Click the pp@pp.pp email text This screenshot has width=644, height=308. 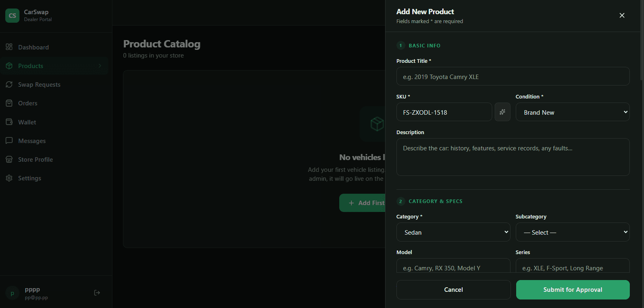(x=36, y=297)
